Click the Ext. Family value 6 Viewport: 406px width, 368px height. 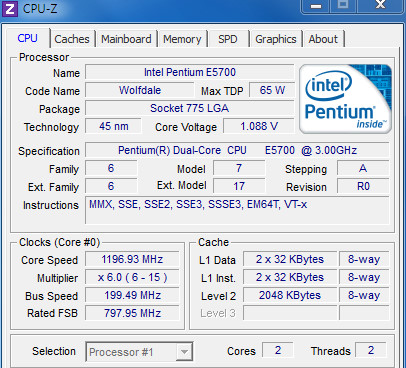point(111,186)
